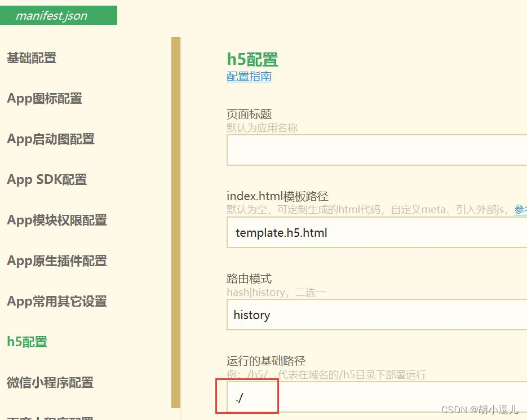
Task: Open the 微信小程序配置 section
Action: coord(50,383)
